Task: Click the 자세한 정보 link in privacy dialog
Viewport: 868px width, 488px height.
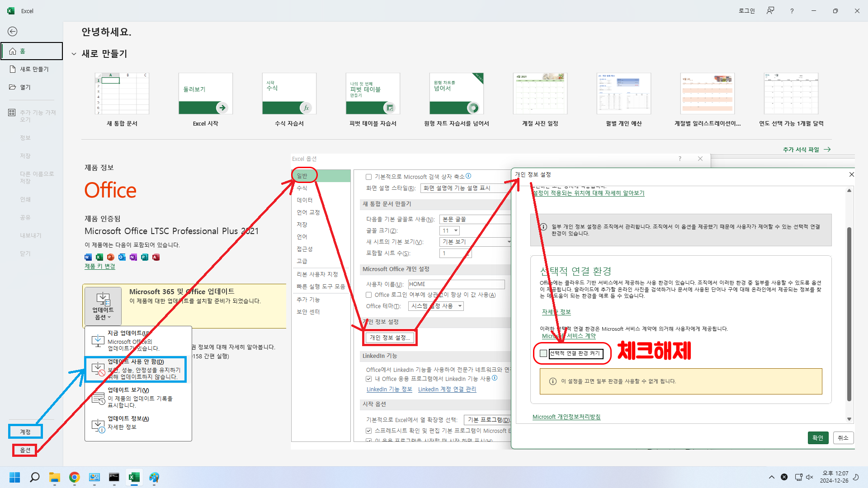Action: [x=557, y=312]
